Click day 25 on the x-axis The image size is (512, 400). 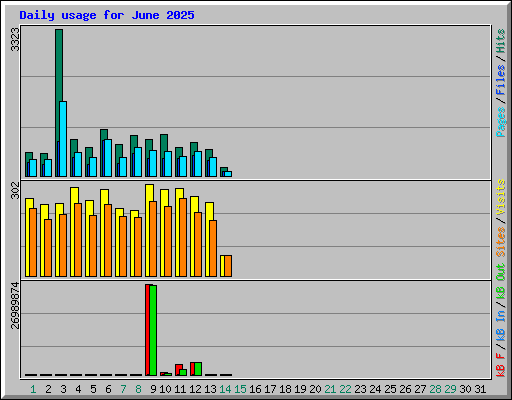390,389
